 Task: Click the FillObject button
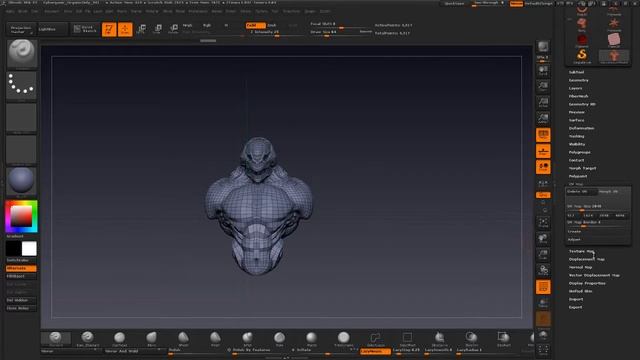tap(21, 276)
